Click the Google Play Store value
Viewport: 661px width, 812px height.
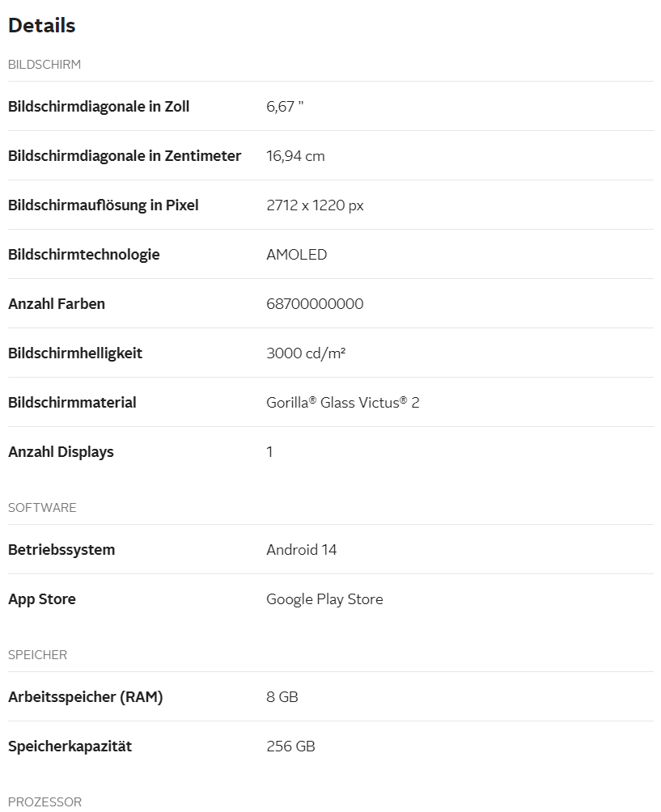point(324,599)
